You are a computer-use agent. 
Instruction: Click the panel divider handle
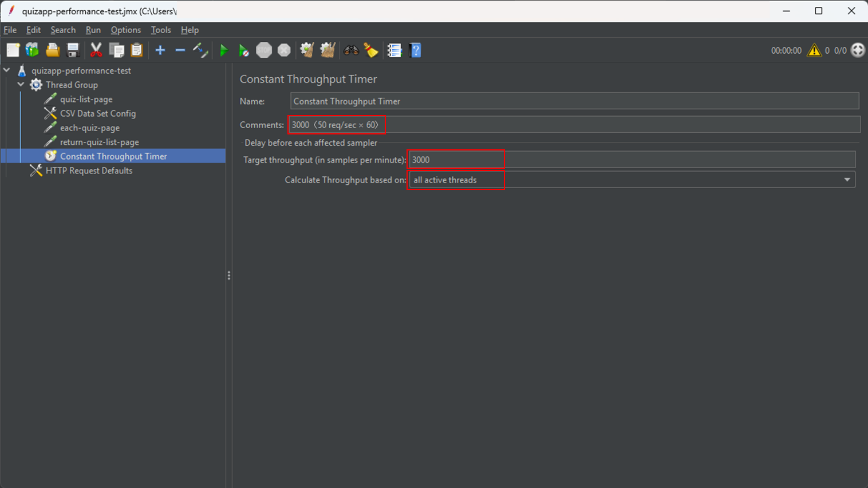point(229,276)
